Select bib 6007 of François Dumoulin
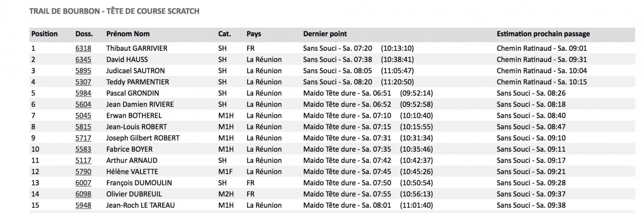 click(83, 183)
